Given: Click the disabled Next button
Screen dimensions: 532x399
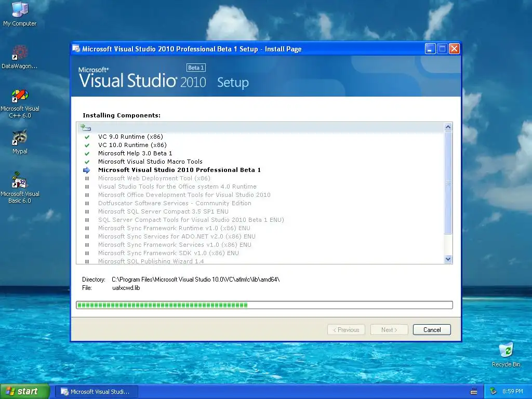Looking at the screenshot, I should 389,330.
